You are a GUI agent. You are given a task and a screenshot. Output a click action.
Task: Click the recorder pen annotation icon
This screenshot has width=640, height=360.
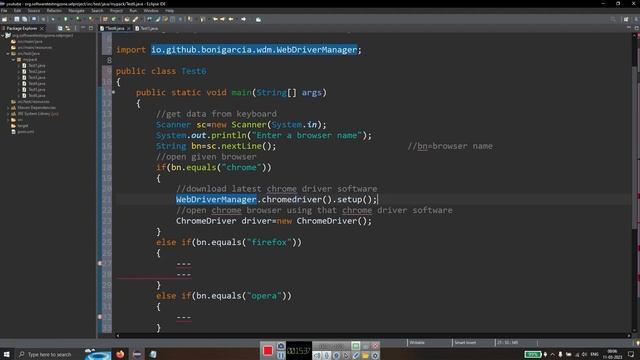coord(356,356)
